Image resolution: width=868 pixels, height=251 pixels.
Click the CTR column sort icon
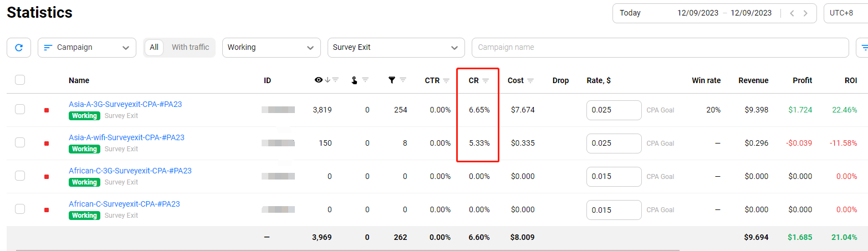point(446,81)
